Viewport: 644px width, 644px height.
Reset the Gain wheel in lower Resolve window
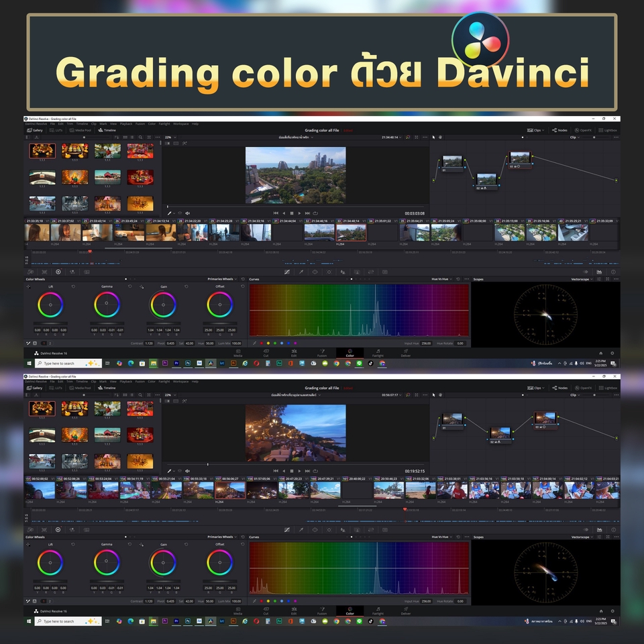point(186,544)
